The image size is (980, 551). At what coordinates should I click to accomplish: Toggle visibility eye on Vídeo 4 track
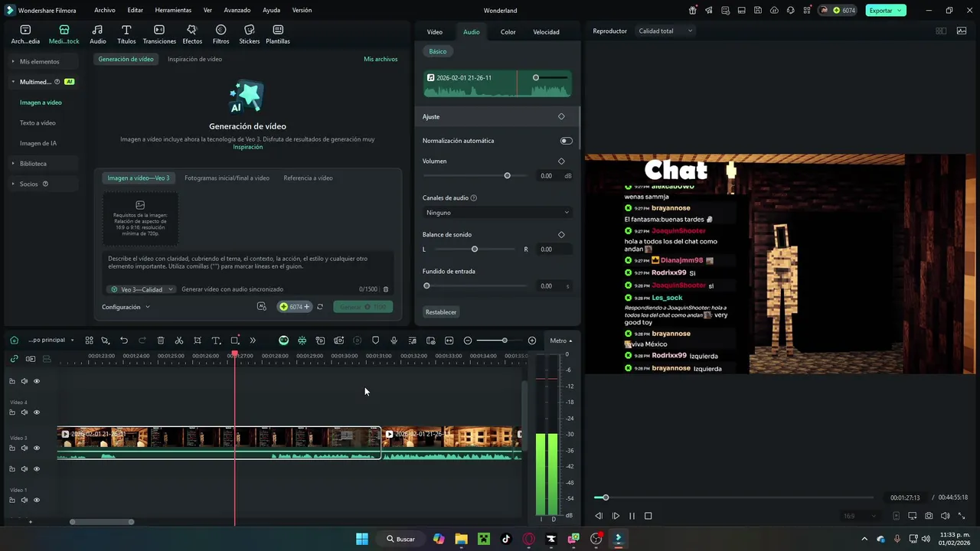coord(36,412)
